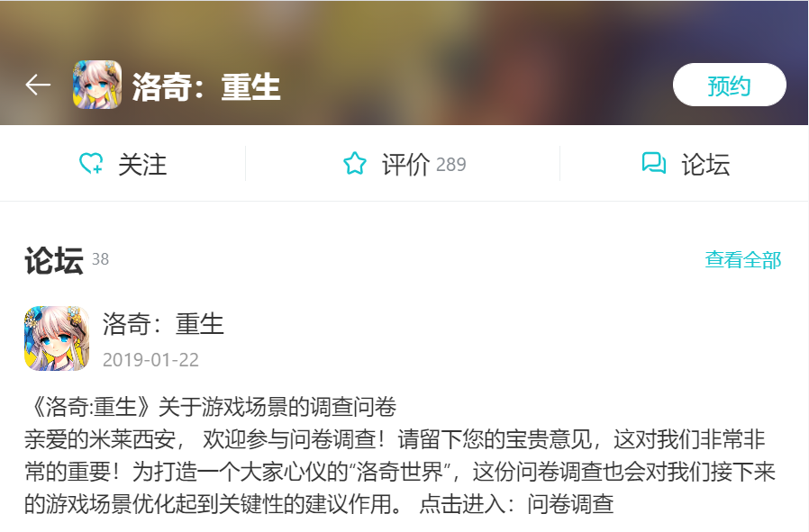Open the game icon in header
Viewport: 809px width, 532px height.
point(97,85)
